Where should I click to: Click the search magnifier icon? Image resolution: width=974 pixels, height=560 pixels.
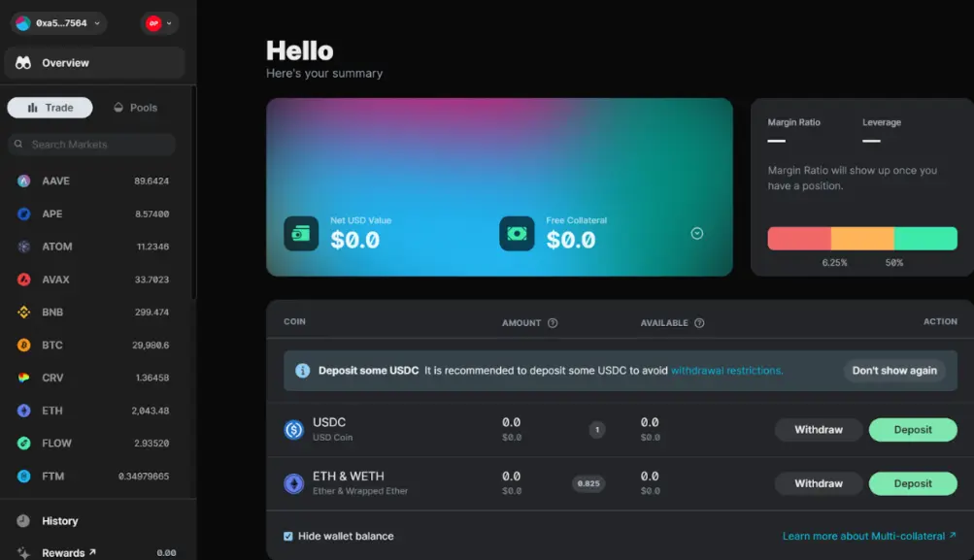18,144
